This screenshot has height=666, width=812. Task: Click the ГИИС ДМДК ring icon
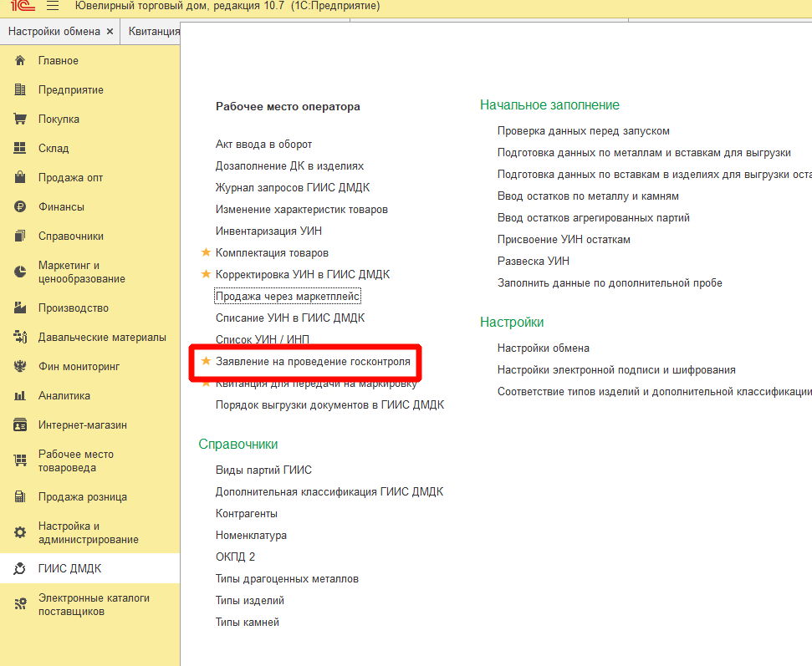tap(20, 568)
